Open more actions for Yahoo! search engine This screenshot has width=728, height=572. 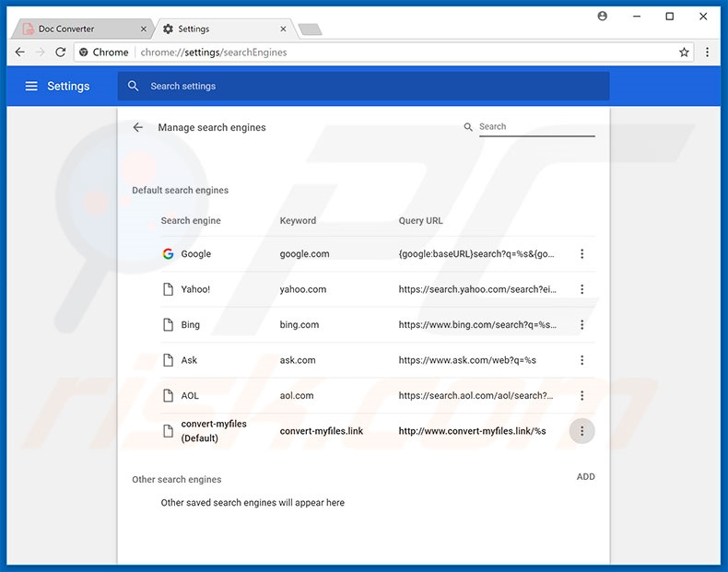[x=581, y=289]
